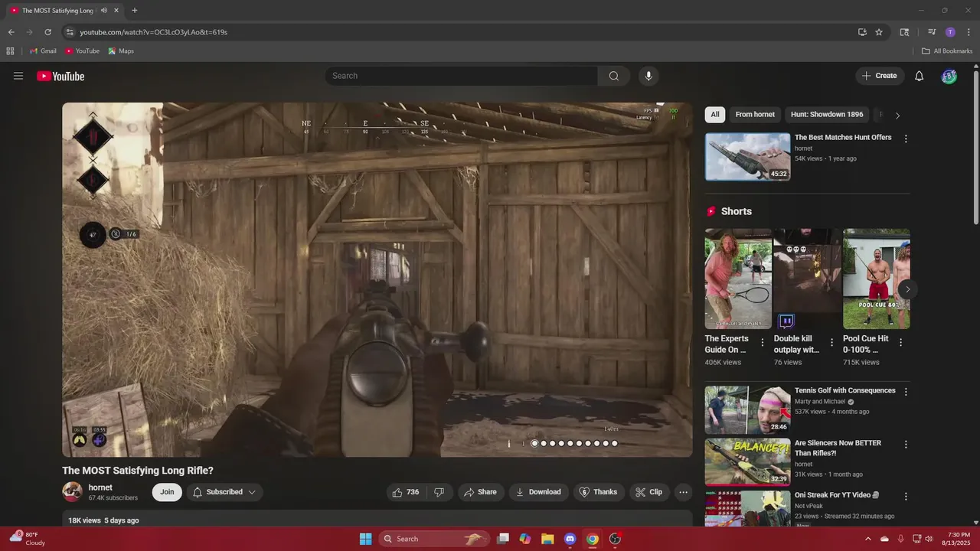980x551 pixels.
Task: Open YouTube notifications bell
Action: pos(920,76)
